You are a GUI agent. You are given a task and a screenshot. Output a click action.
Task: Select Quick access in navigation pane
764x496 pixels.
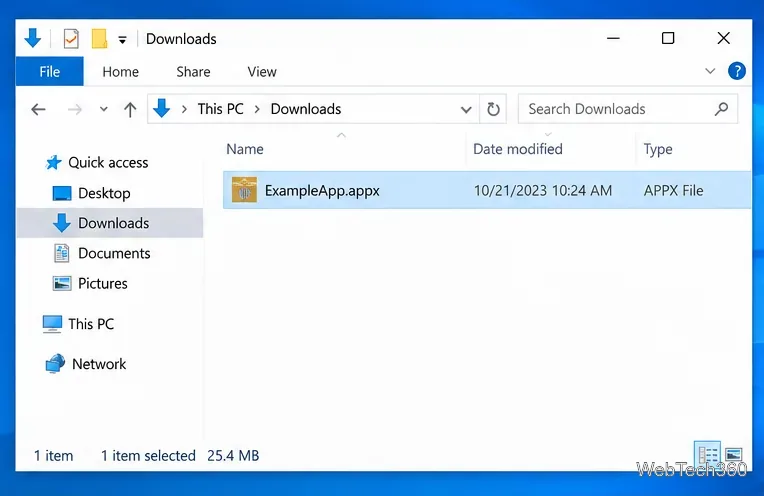coord(108,162)
